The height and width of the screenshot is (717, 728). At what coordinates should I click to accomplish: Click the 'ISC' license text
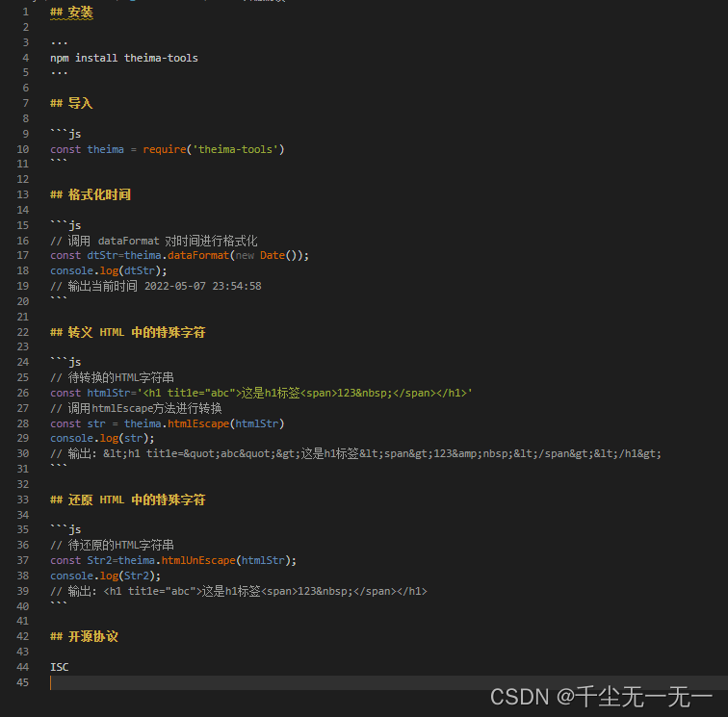pos(60,667)
